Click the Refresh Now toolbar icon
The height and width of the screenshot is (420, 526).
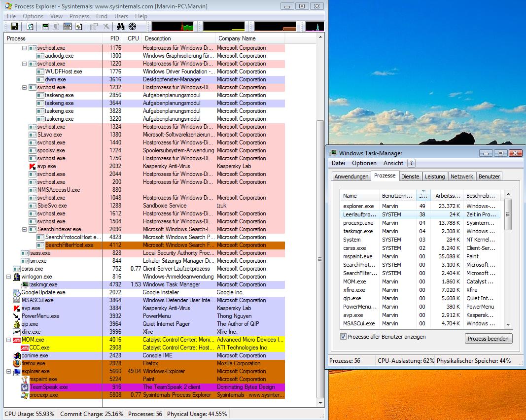pyautogui.click(x=30, y=26)
